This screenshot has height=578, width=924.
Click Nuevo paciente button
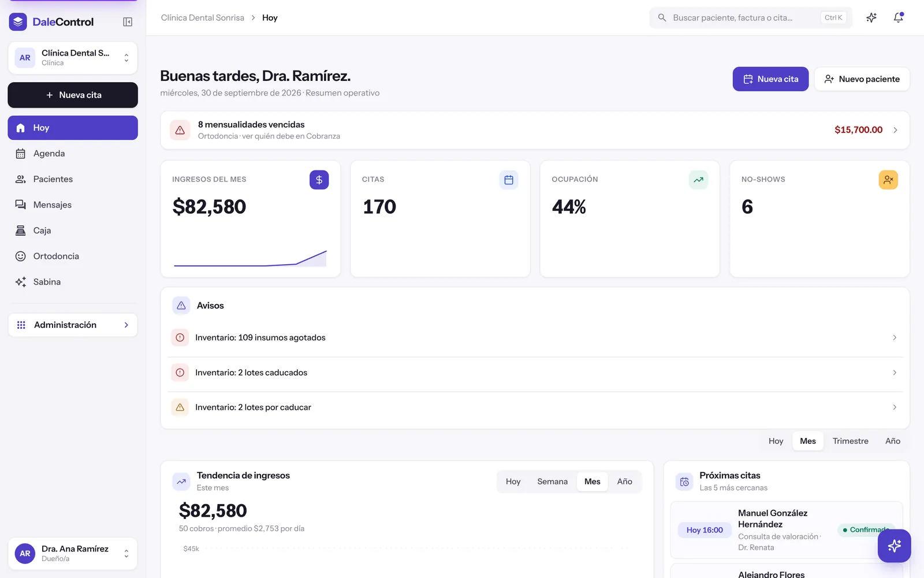pos(862,79)
